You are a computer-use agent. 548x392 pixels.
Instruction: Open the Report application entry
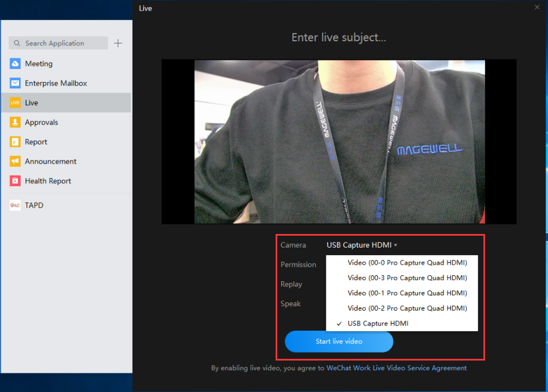(x=67, y=142)
